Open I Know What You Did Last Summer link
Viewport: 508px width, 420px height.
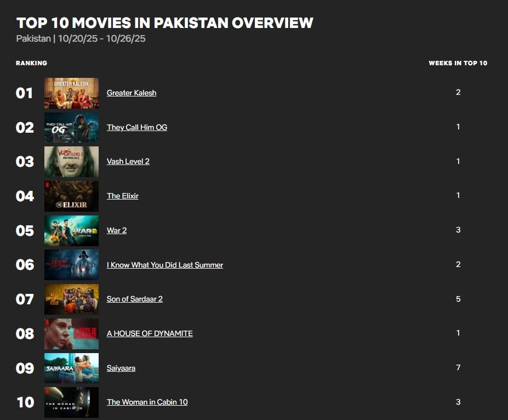[x=165, y=265]
